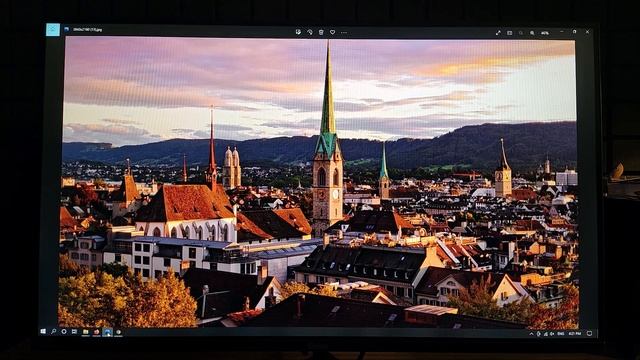Click the 46% zoom level value
640x360 pixels.
545,33
